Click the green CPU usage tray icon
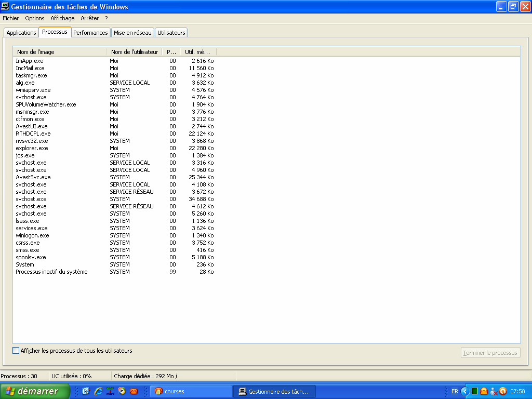This screenshot has height=399, width=532. pos(475,391)
